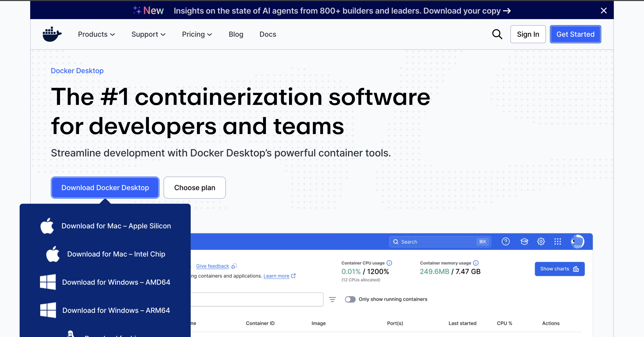Viewport: 644px width, 337px height.
Task: Click the Windows logo for ARM64 download
Action: (48, 310)
